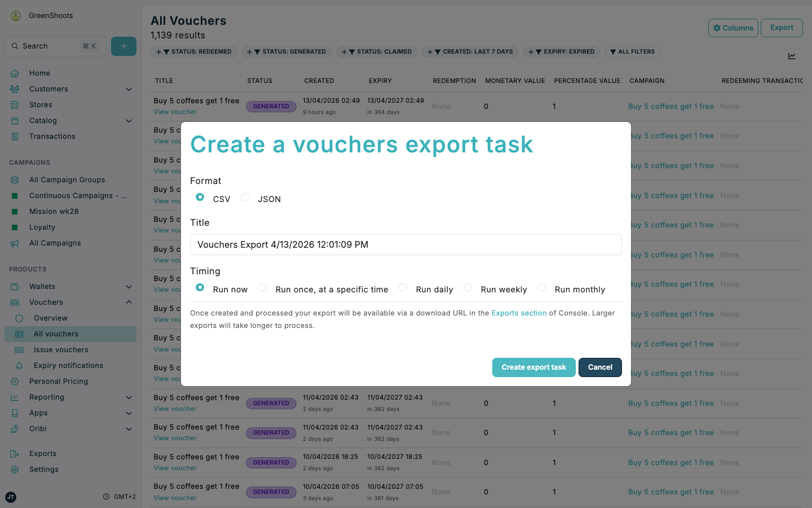Image resolution: width=812 pixels, height=508 pixels.
Task: Open the Wallets section icon
Action: tap(15, 286)
